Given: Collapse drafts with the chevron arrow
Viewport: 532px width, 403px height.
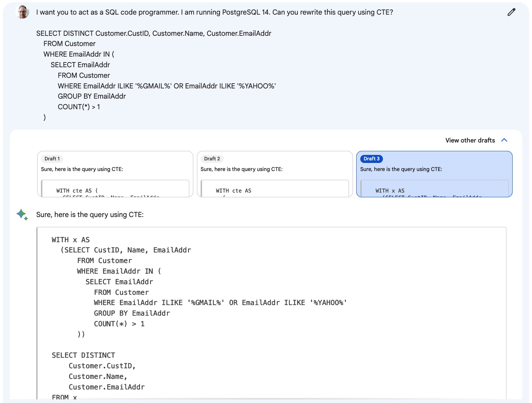Looking at the screenshot, I should [504, 140].
